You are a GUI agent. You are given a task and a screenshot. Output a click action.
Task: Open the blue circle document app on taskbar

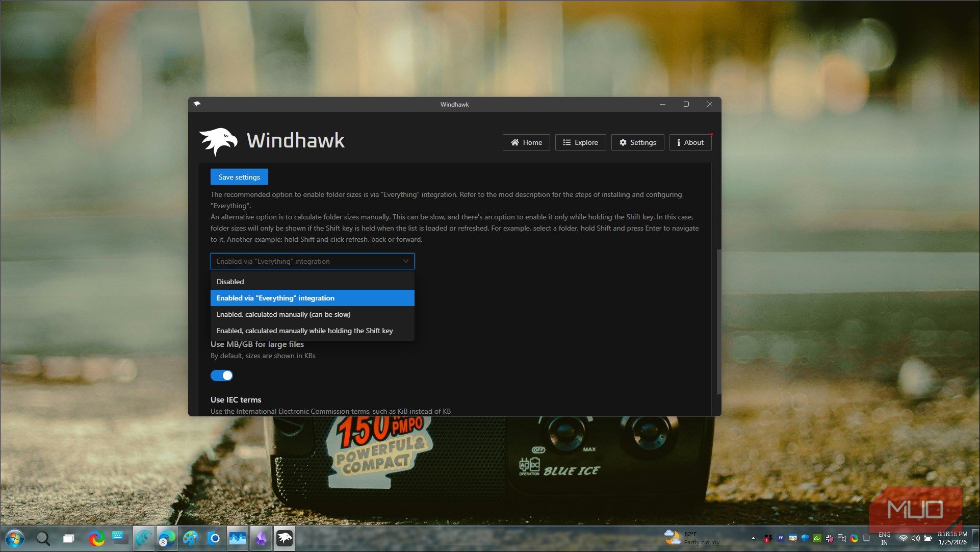214,538
